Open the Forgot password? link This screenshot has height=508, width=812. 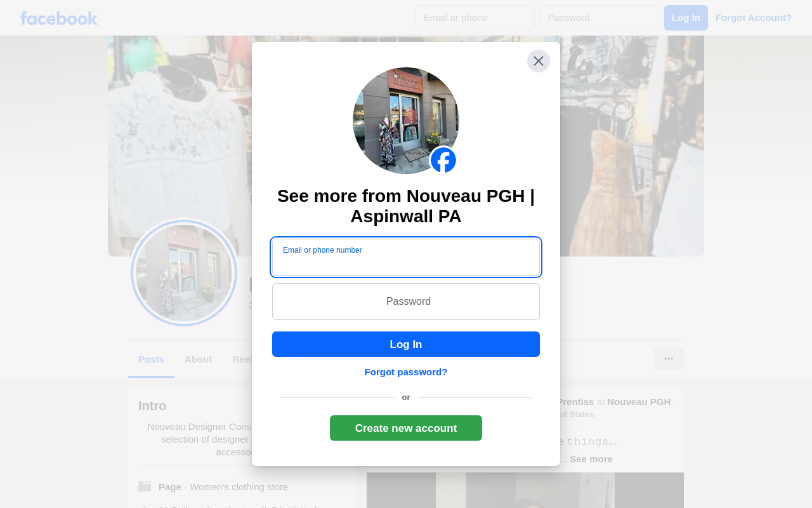[x=406, y=372]
